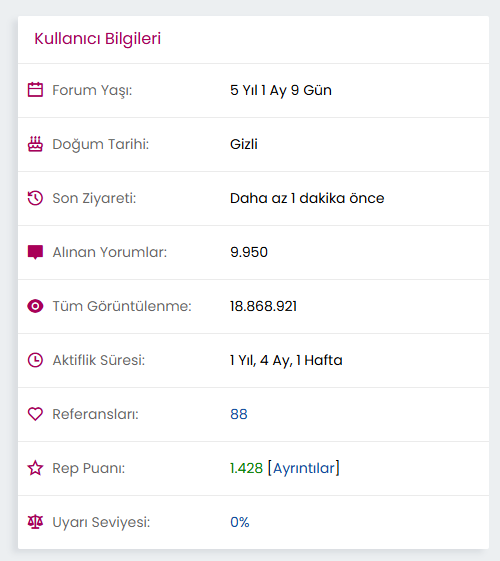
Task: Open the 0% warning level link
Action: (x=240, y=522)
